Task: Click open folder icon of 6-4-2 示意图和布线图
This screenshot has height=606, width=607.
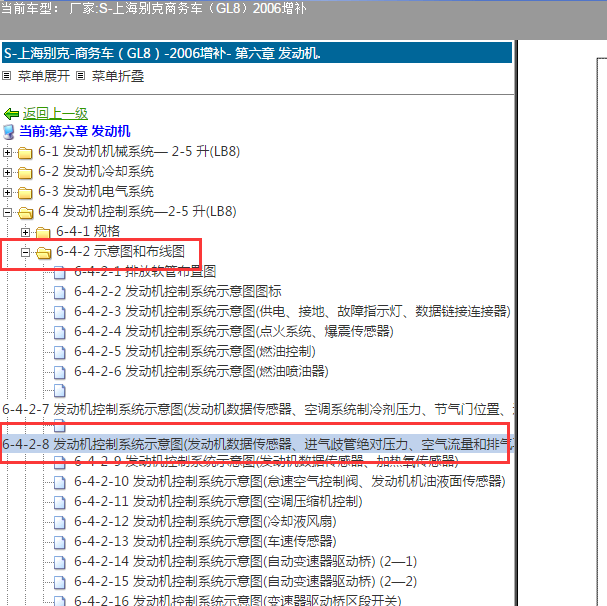Action: coord(43,253)
